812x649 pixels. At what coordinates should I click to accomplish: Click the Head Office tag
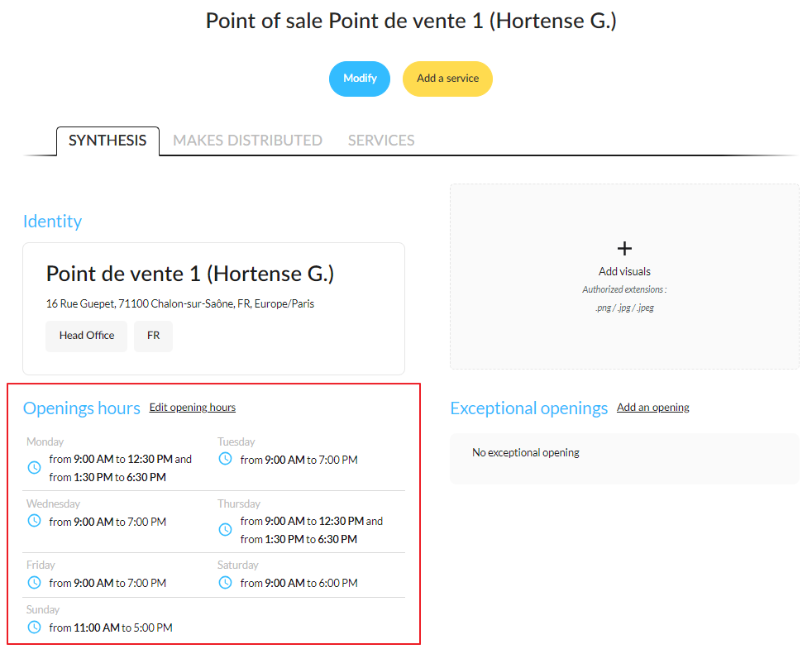(87, 336)
